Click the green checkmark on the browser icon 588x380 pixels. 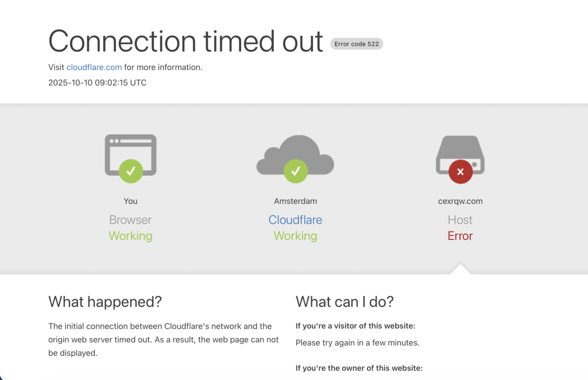(131, 170)
